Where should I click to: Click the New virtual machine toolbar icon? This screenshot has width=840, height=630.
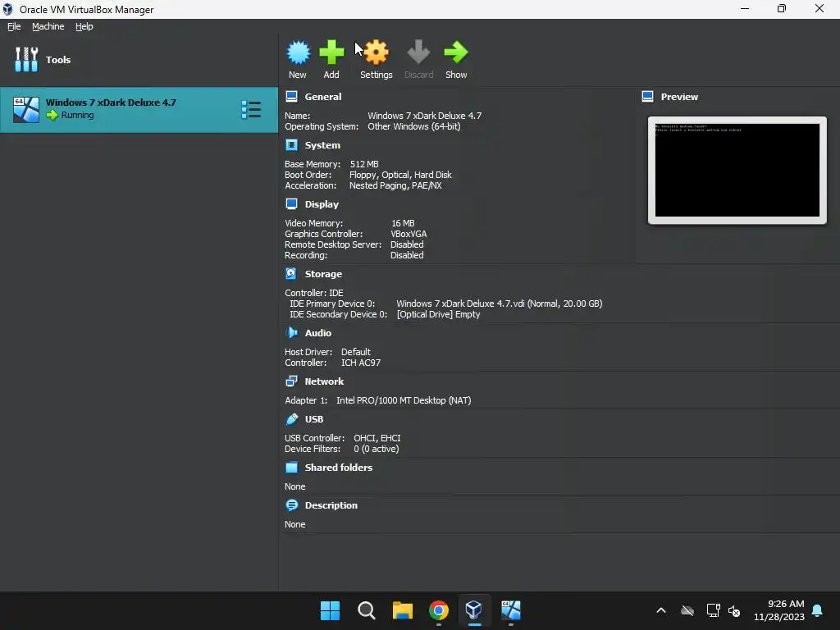298,52
